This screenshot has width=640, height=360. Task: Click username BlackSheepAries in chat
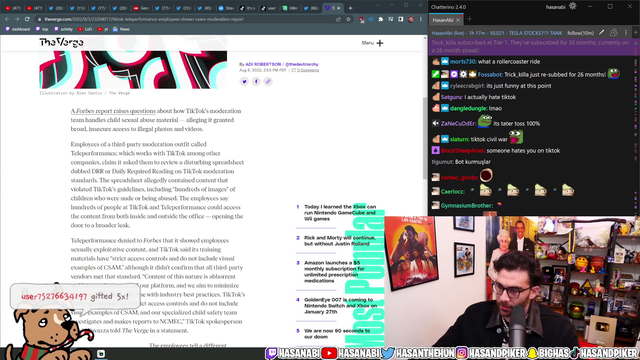[x=463, y=151]
